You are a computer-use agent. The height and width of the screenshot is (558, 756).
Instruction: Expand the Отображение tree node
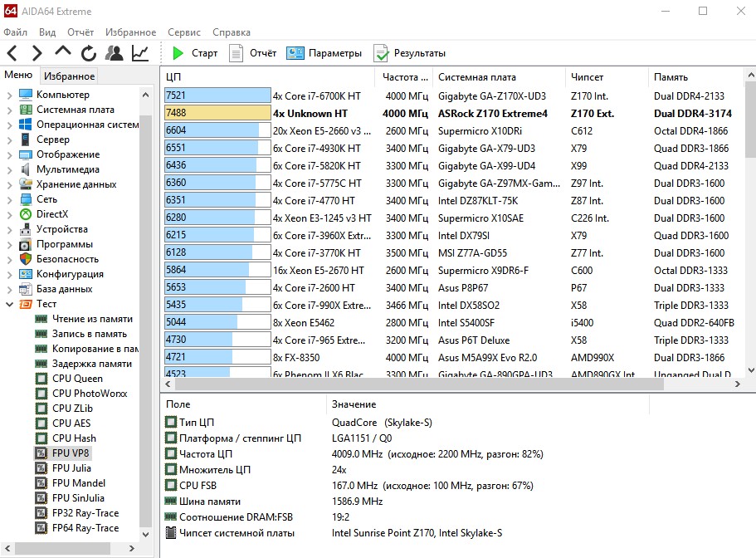(9, 154)
